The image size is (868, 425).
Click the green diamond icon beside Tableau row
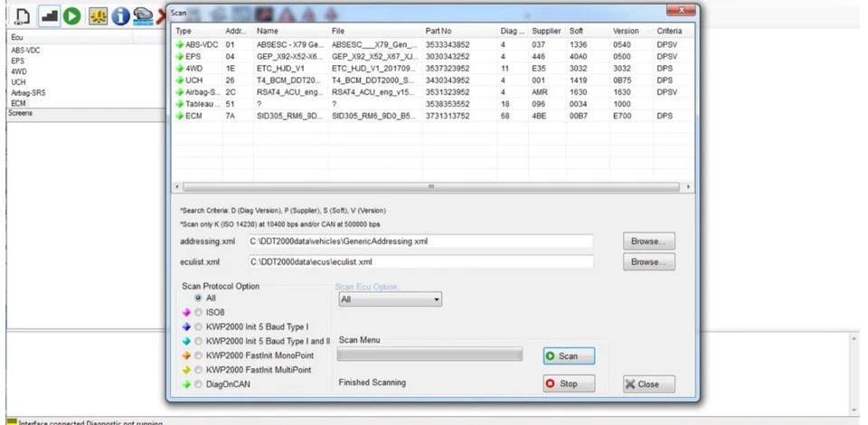coord(179,103)
